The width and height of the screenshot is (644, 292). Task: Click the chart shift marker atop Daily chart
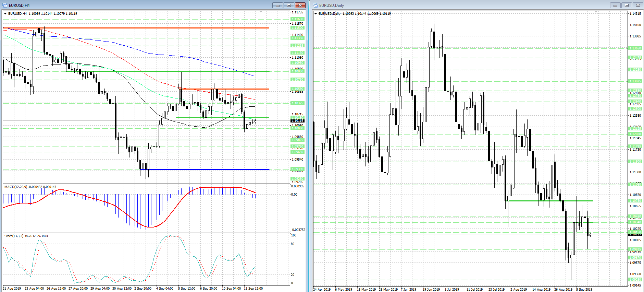(x=596, y=12)
